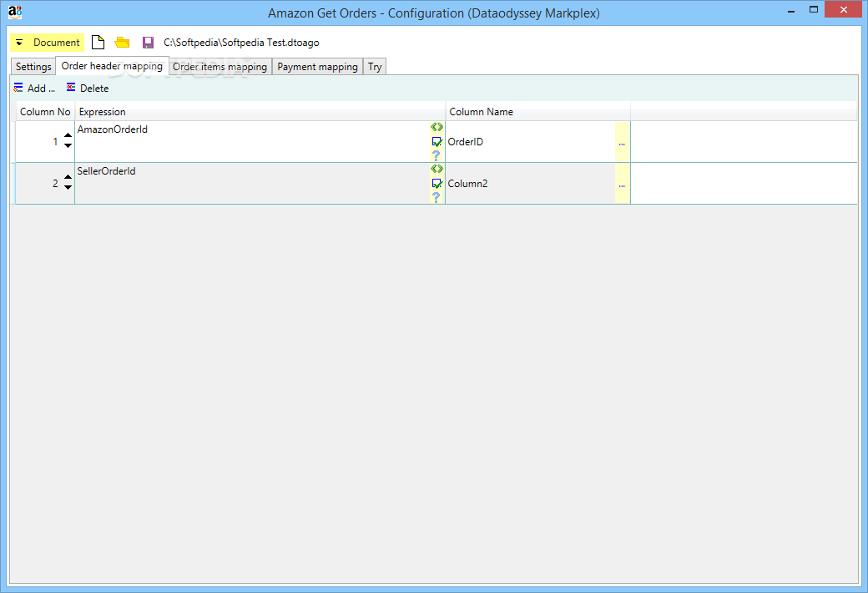Save document using the purple floppy icon
Screen dimensions: 868x593
148,43
